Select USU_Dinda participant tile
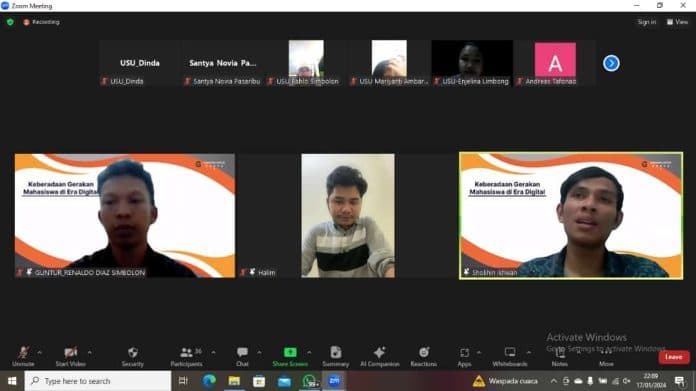The height and width of the screenshot is (391, 696). point(140,63)
